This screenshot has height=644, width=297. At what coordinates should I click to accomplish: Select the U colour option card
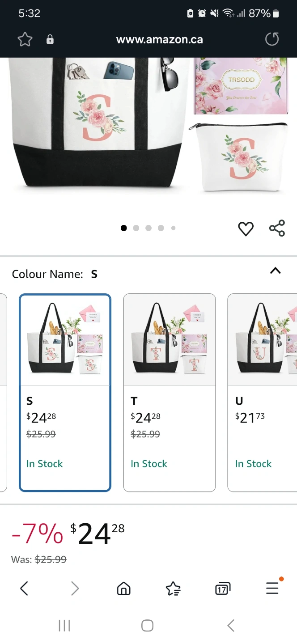[263, 392]
